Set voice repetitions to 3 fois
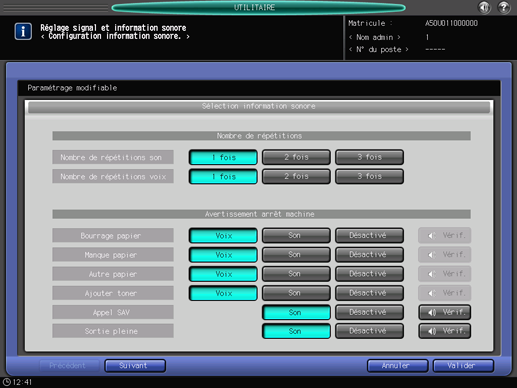 [x=369, y=177]
